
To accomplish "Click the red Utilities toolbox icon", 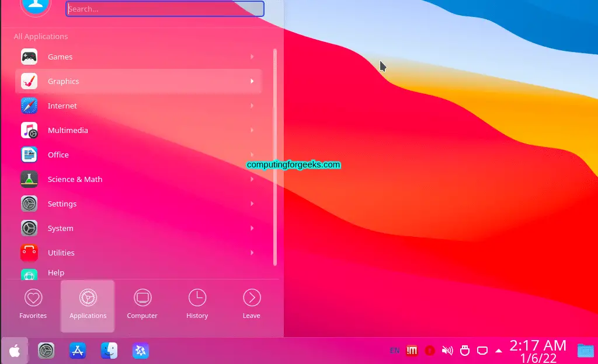I will click(29, 253).
